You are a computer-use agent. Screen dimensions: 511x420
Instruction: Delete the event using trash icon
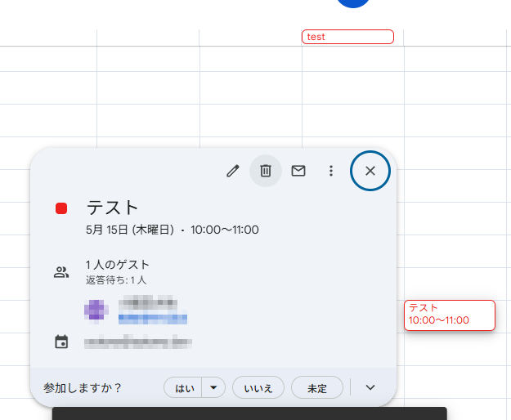[266, 171]
